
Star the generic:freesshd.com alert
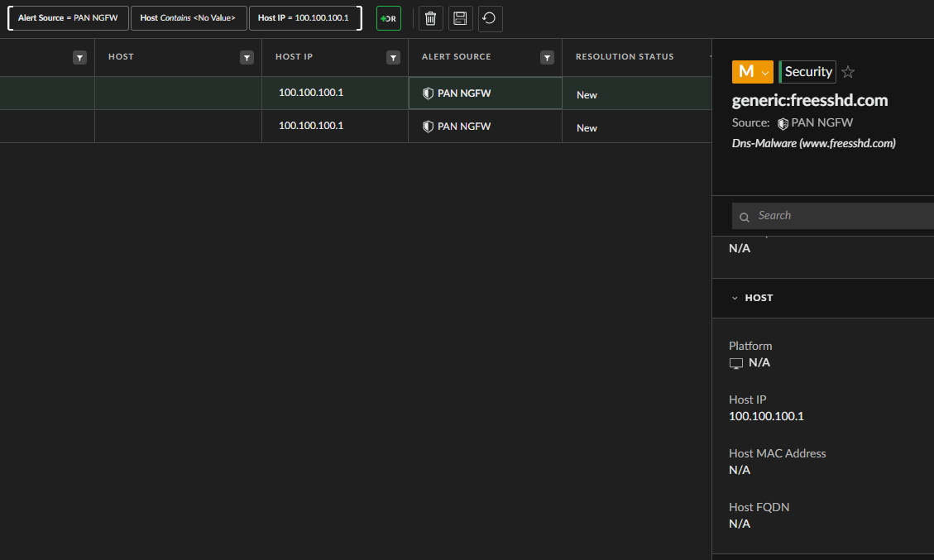coord(848,72)
